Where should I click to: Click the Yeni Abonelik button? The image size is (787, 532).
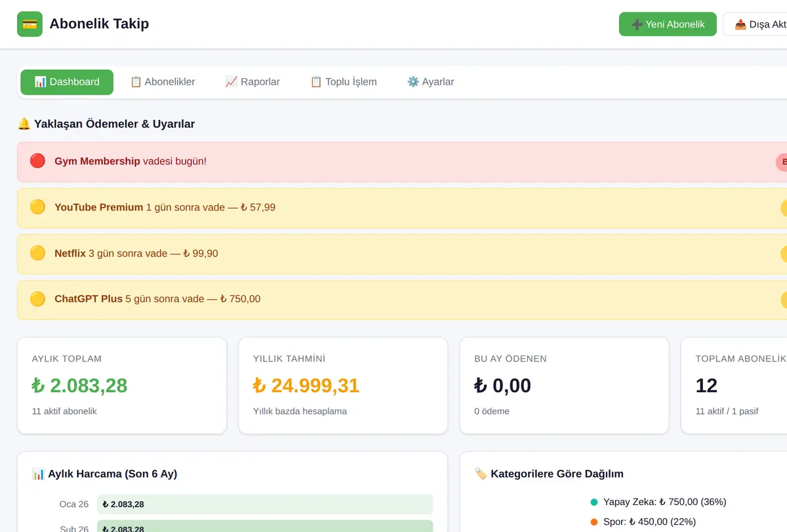tap(668, 24)
